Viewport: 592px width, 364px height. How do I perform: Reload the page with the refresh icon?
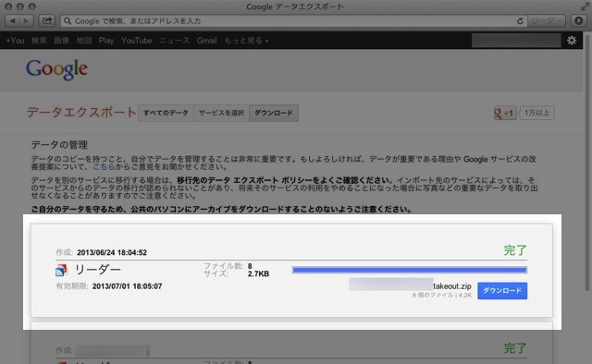click(520, 21)
